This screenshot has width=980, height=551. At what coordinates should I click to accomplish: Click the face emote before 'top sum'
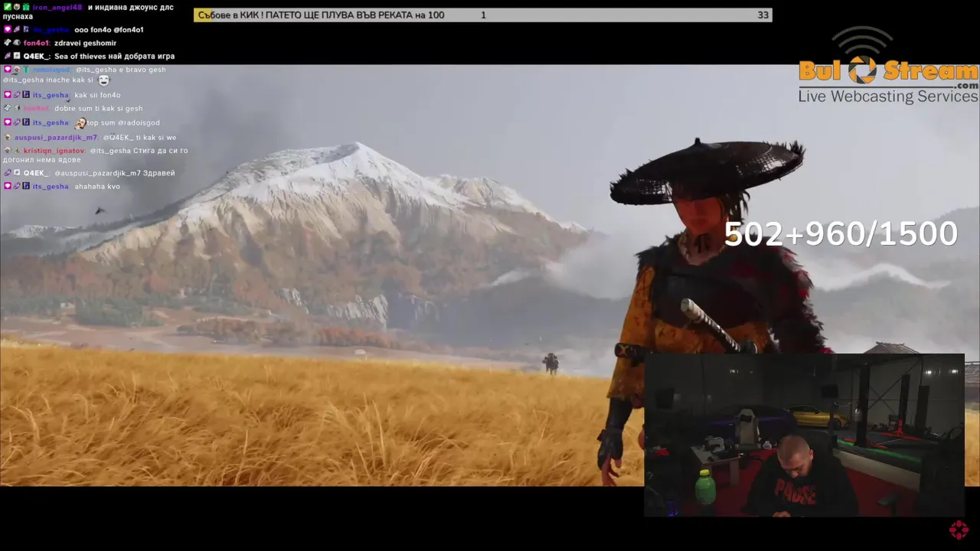click(x=80, y=122)
